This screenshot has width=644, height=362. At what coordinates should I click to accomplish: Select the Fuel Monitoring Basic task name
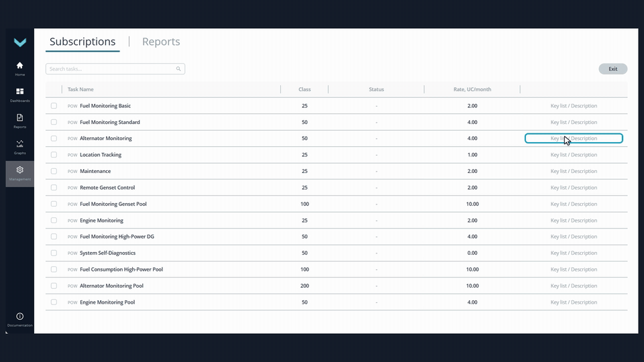(x=105, y=106)
